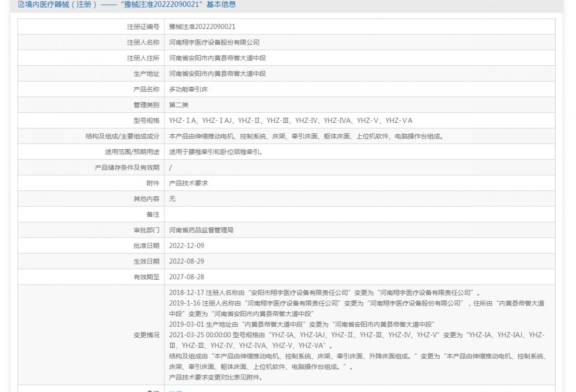The image size is (576, 392).
Task: Click the 批准日期 label cell
Action: (x=91, y=246)
